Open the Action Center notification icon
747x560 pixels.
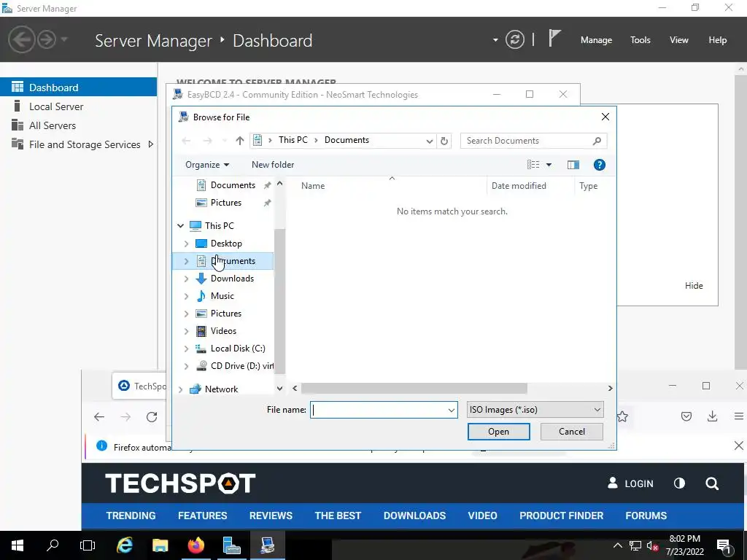724,546
